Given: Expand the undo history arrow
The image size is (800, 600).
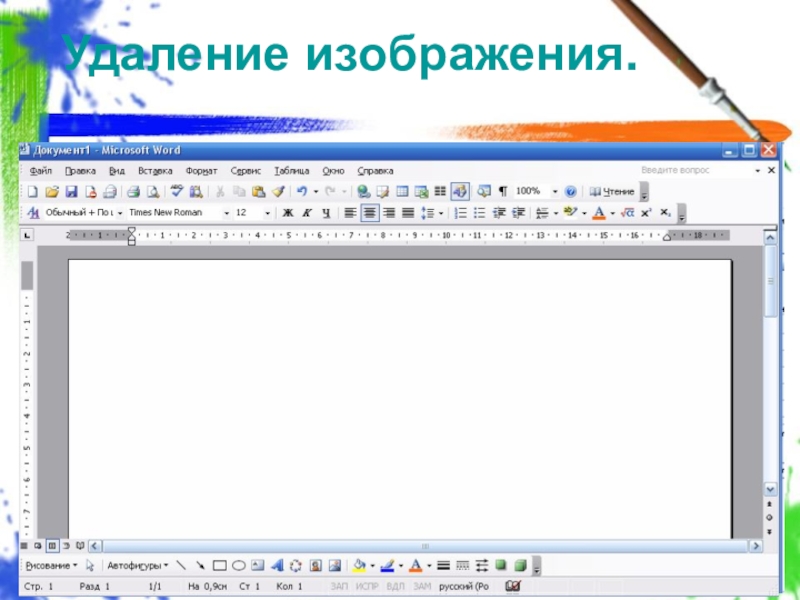Looking at the screenshot, I should pyautogui.click(x=316, y=192).
